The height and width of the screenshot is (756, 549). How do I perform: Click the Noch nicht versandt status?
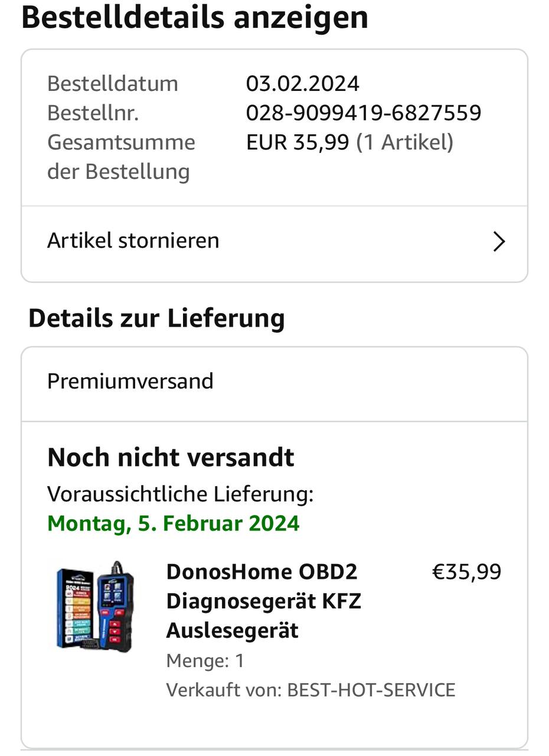point(171,458)
